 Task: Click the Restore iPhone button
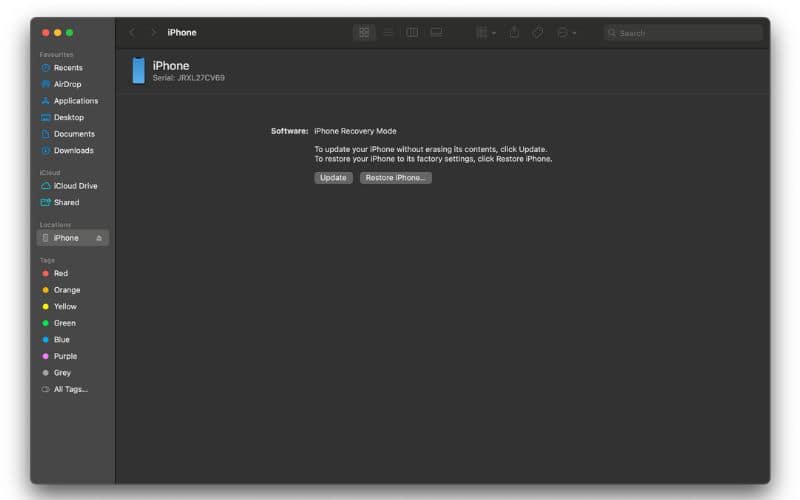395,178
